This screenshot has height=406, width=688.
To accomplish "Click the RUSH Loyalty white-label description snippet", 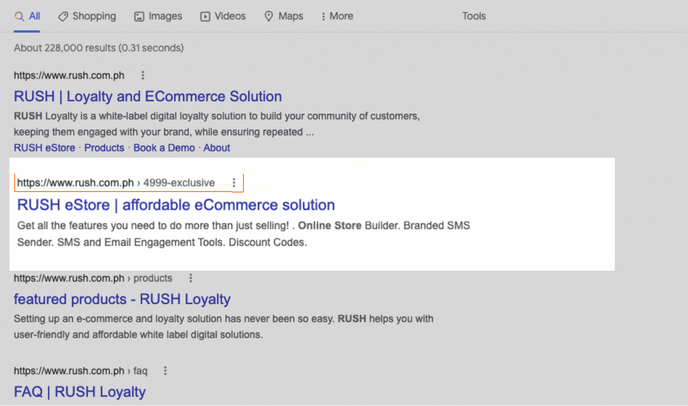I will (217, 124).
